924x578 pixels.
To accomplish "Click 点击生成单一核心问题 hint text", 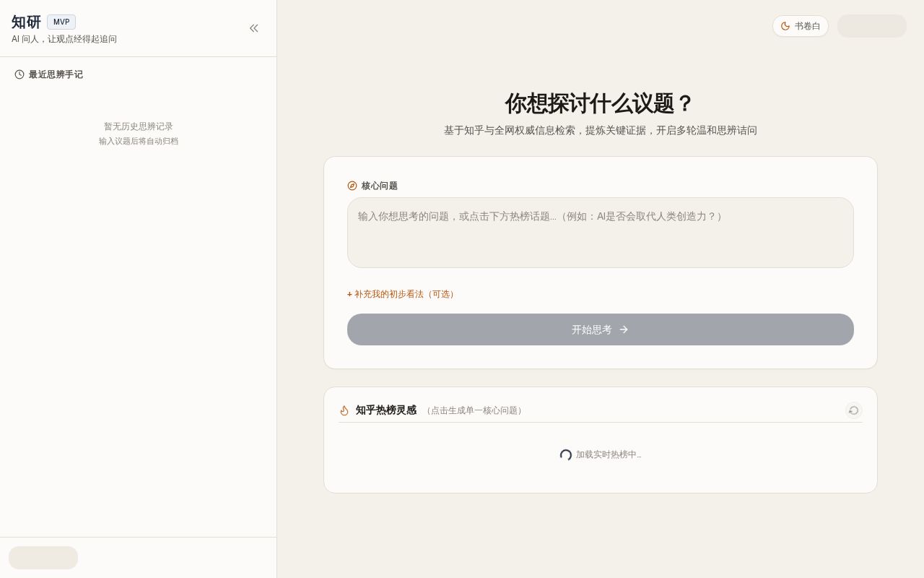I will tap(474, 410).
